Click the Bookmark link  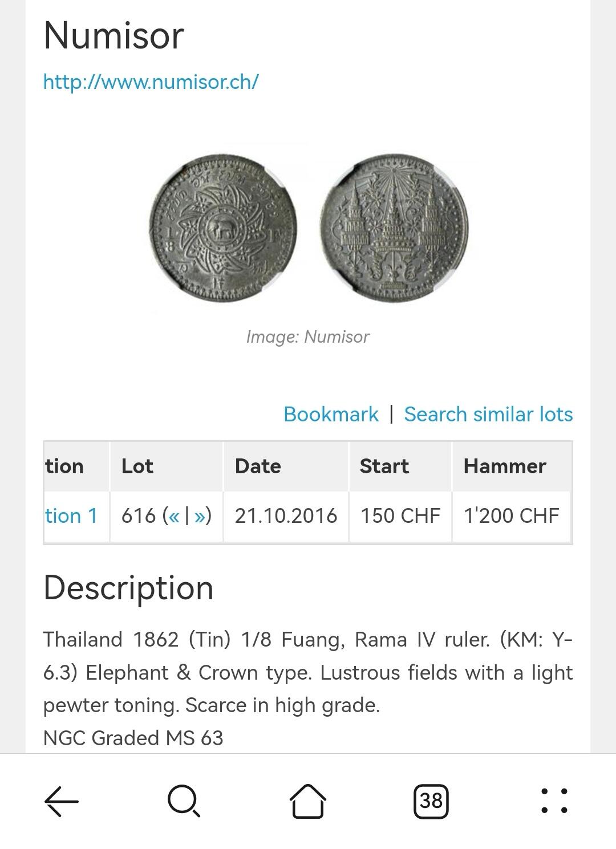tap(331, 415)
